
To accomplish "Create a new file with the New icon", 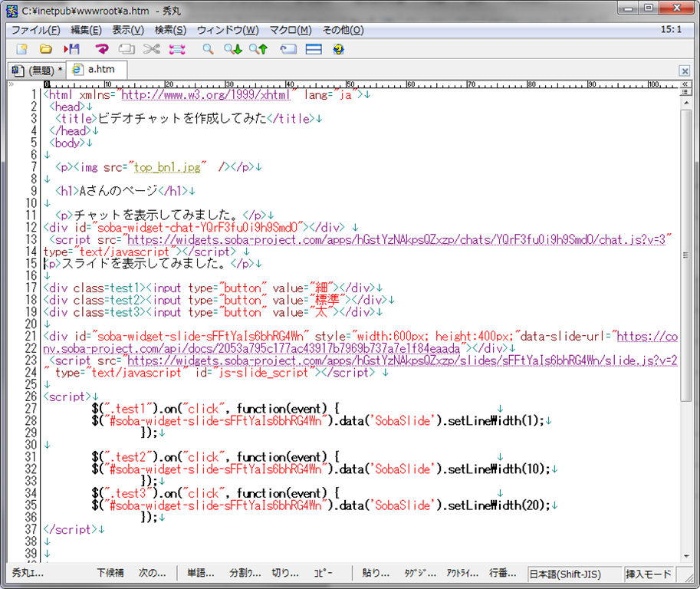I will [x=21, y=49].
